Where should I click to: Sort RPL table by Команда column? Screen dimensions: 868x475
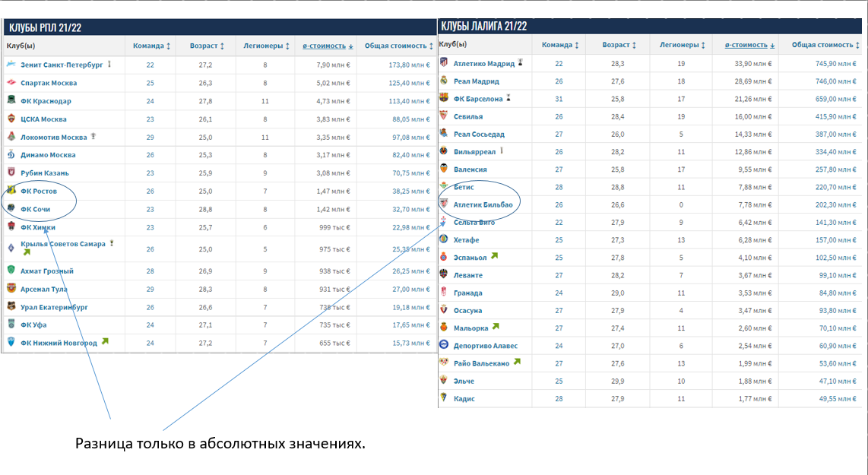[x=151, y=46]
